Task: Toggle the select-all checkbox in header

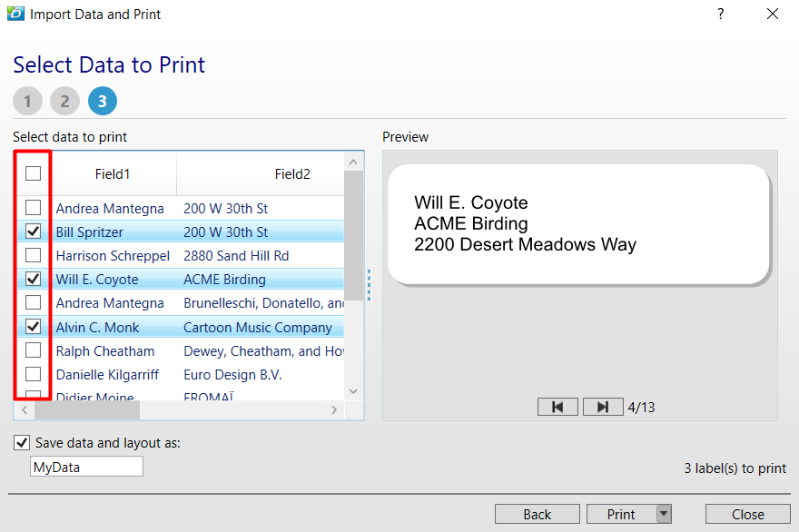Action: click(32, 172)
